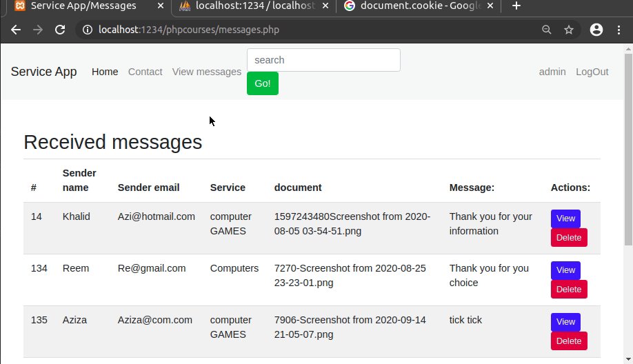Click the email Aziza@com.com
The height and width of the screenshot is (364, 633).
155,320
